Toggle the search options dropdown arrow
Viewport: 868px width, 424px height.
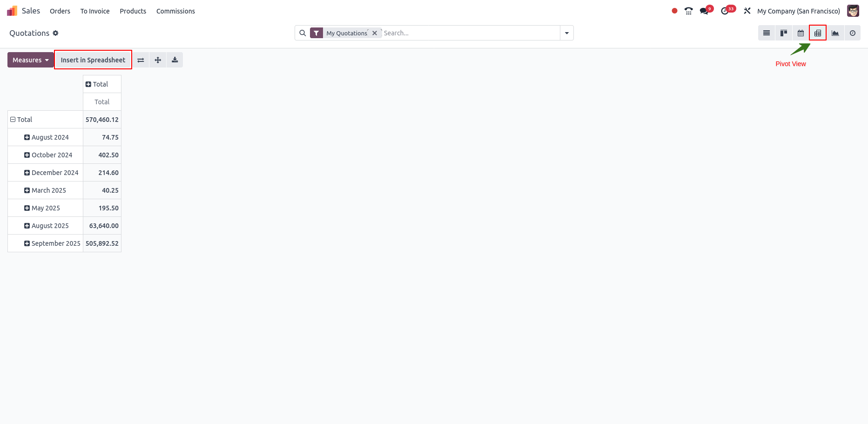tap(567, 33)
